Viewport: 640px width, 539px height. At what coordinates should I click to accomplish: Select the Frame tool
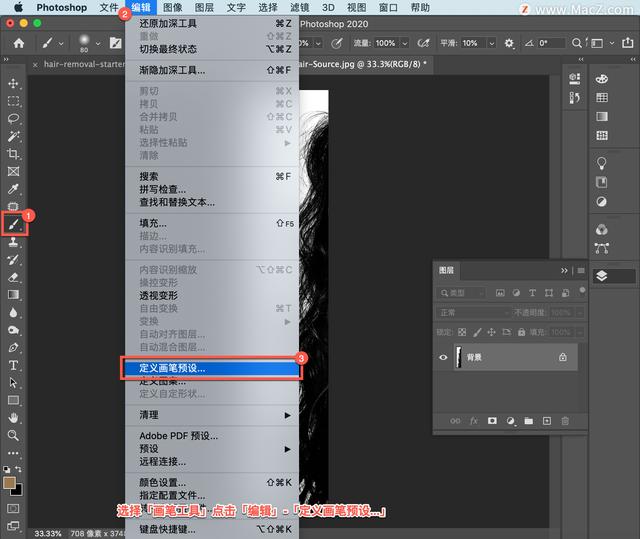click(x=13, y=171)
